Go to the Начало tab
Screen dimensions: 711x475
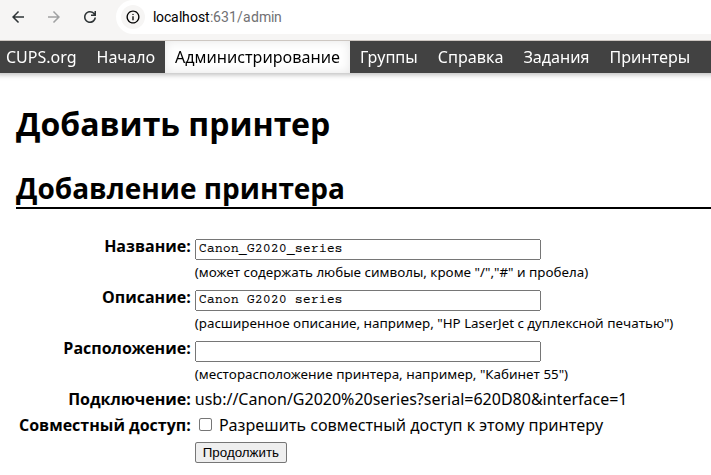click(126, 57)
